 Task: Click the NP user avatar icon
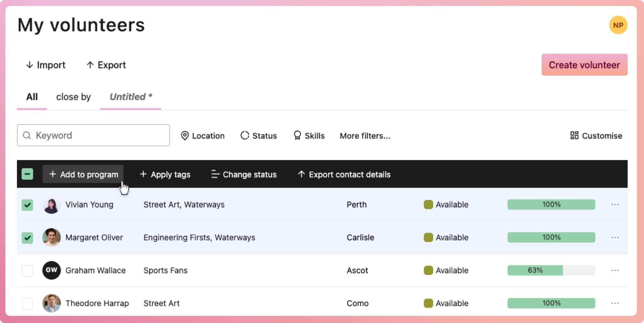pos(618,25)
